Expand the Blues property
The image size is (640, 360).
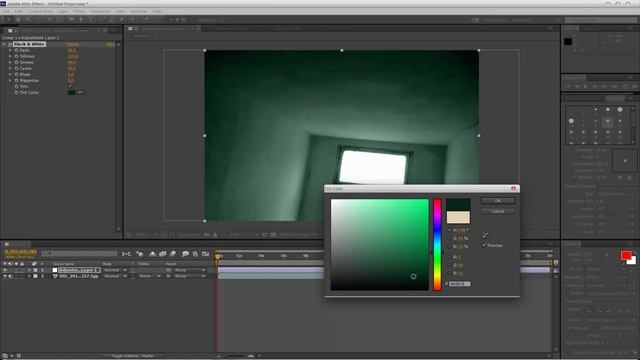pos(10,74)
